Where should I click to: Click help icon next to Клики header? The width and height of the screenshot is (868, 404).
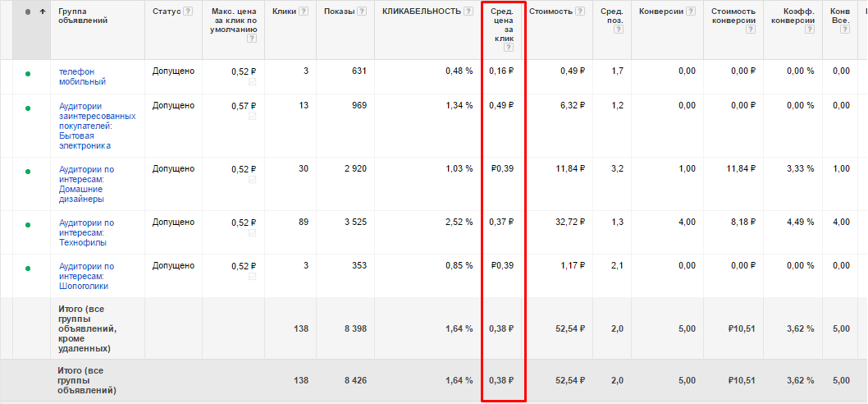[304, 11]
